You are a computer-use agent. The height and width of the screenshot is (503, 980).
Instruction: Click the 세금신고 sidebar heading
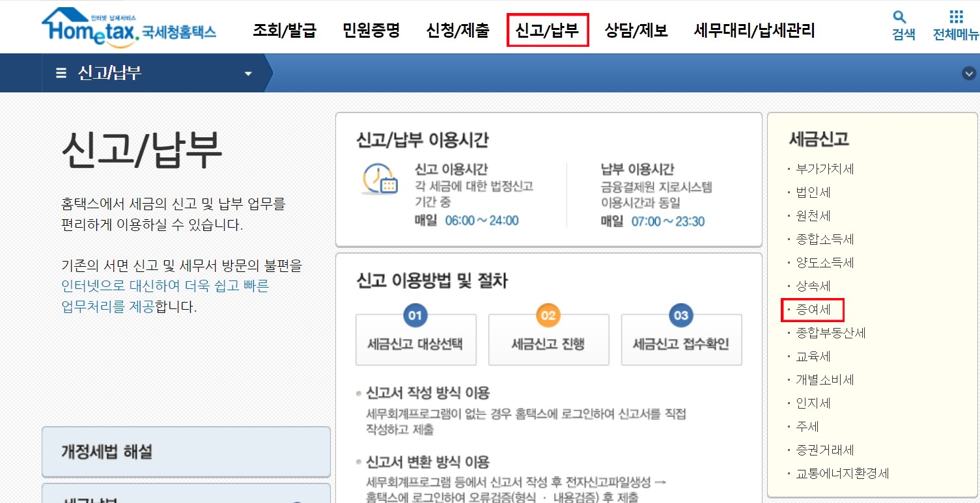(x=819, y=139)
